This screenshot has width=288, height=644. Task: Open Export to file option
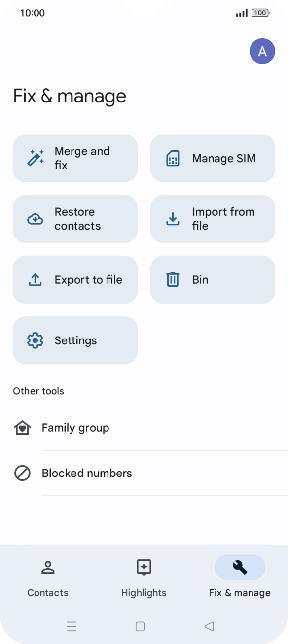coord(75,280)
